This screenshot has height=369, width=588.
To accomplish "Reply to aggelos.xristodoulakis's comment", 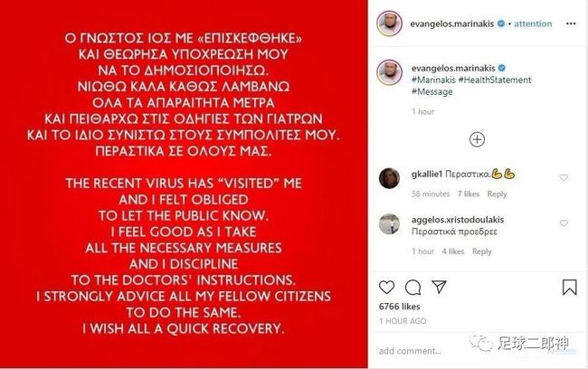I will pos(482,251).
